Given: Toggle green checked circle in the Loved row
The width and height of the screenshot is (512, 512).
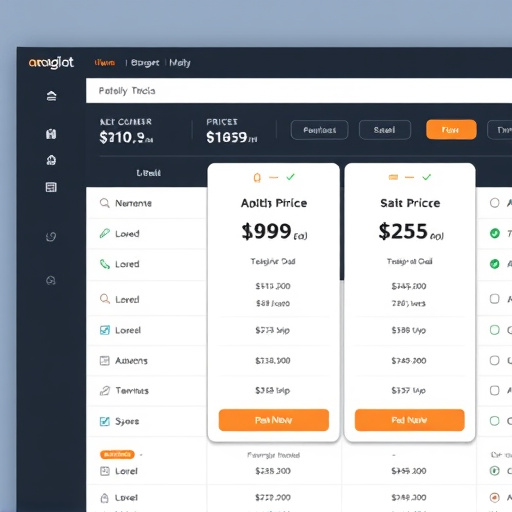Looking at the screenshot, I should (x=495, y=233).
